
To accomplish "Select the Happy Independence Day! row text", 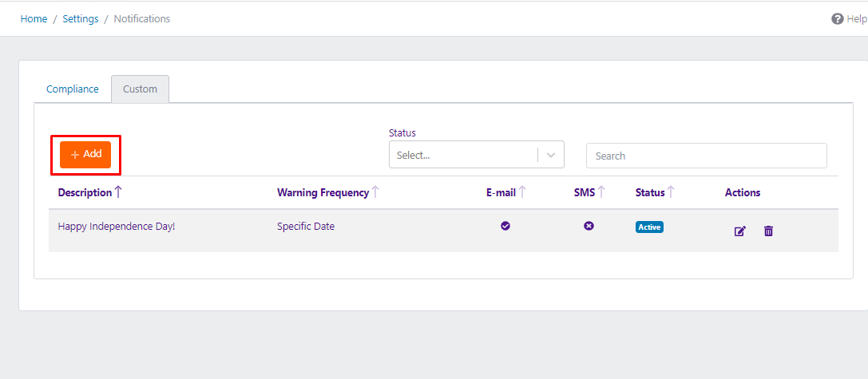I will (117, 227).
